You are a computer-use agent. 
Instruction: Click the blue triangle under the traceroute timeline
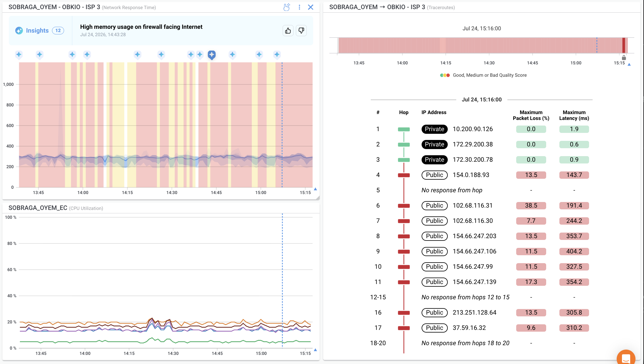click(629, 64)
